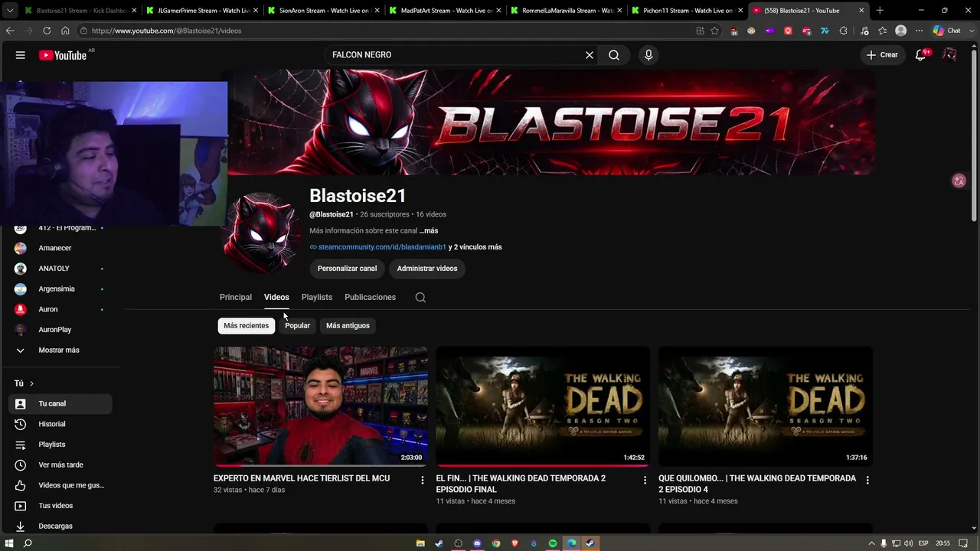Image resolution: width=980 pixels, height=551 pixels.
Task: Switch to the Playlists channel tab
Action: (317, 297)
